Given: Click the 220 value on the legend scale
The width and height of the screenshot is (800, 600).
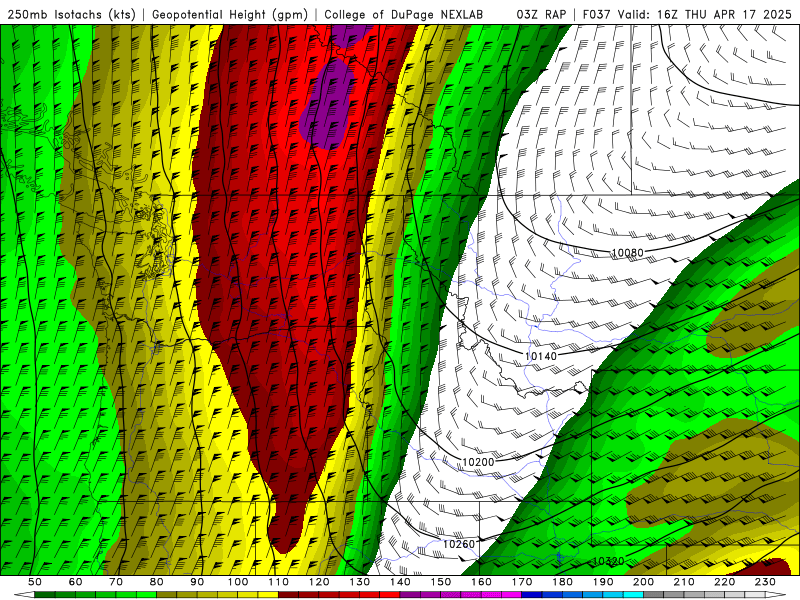Looking at the screenshot, I should point(724,582).
